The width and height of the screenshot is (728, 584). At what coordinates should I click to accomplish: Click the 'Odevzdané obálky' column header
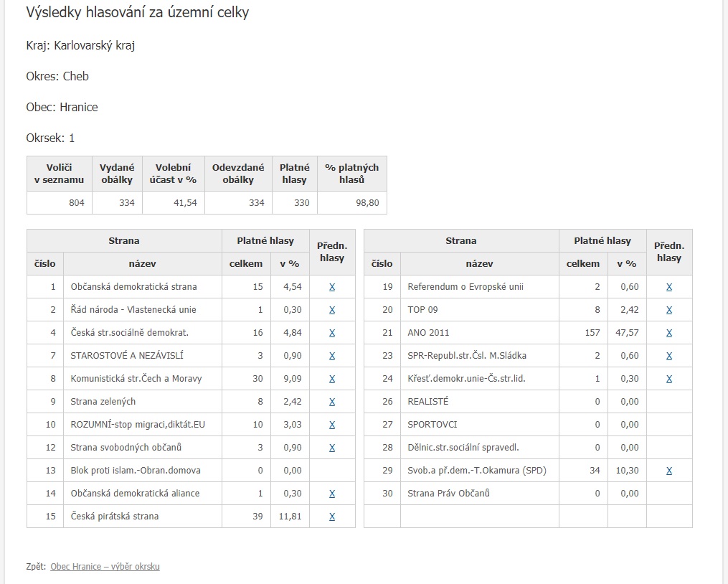pyautogui.click(x=238, y=174)
